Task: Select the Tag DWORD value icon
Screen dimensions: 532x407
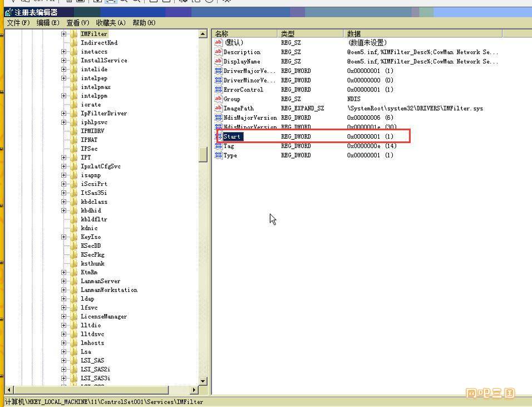Action: tap(218, 146)
